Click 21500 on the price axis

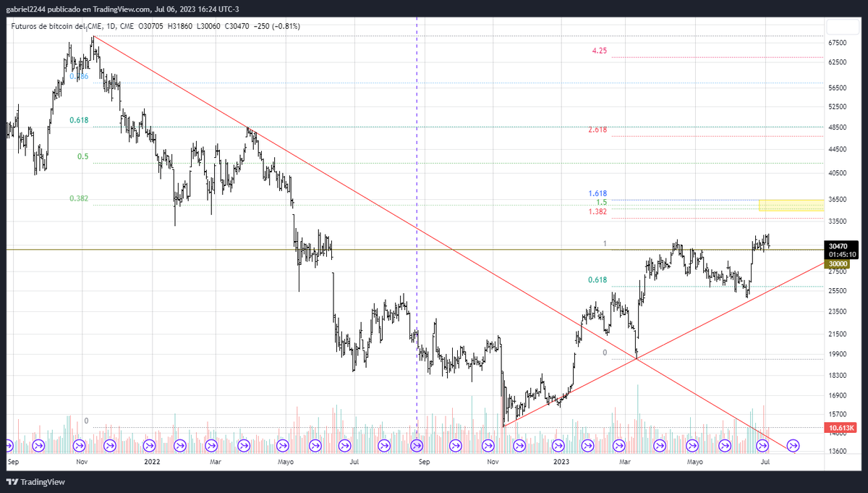click(839, 334)
